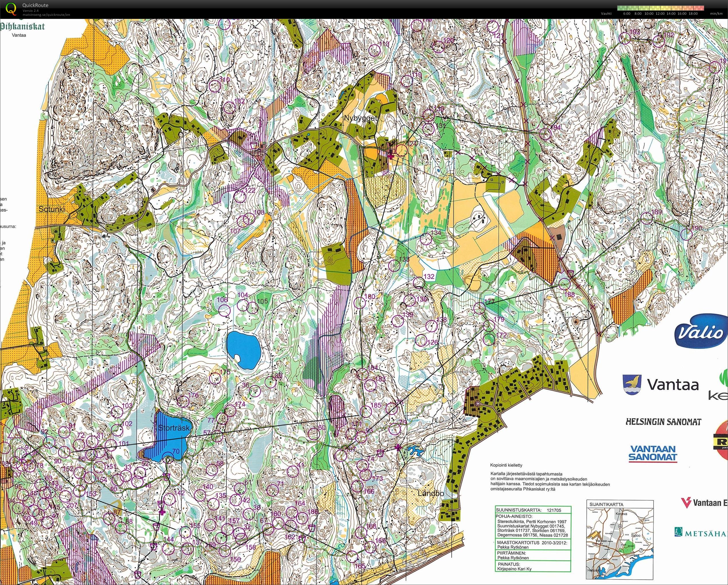Click control circle 119 on the map
The width and height of the screenshot is (728, 585).
tap(407, 81)
